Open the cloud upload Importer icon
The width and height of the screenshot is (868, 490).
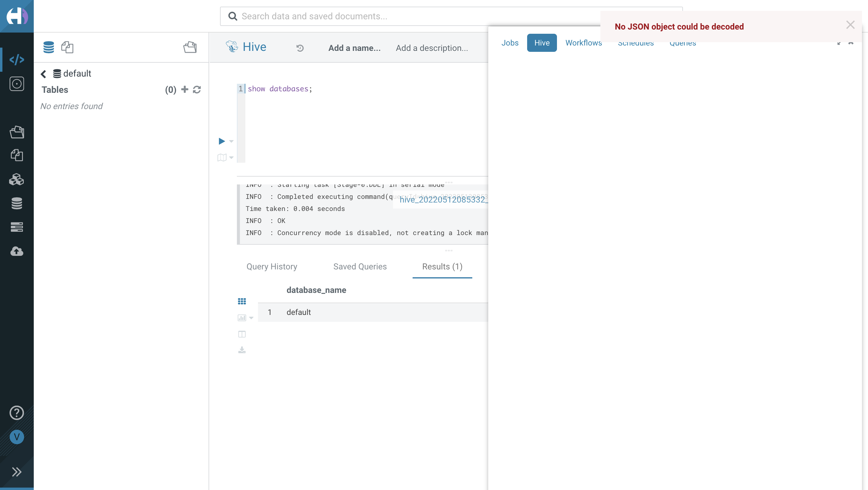tap(17, 251)
